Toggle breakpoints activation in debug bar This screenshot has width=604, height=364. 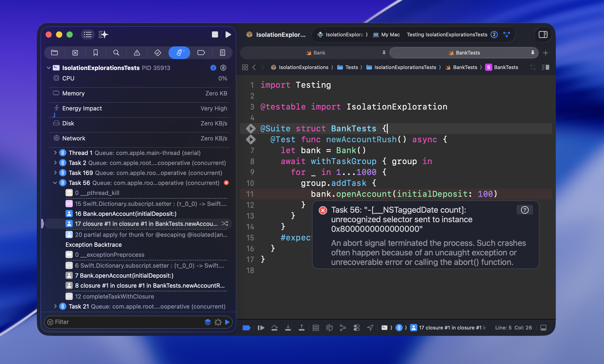click(246, 327)
